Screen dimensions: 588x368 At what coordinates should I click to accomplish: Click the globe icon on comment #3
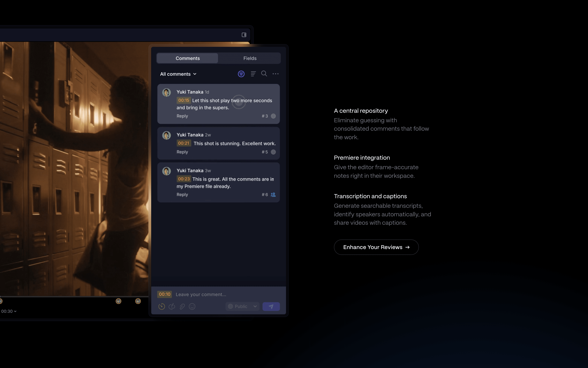[273, 116]
